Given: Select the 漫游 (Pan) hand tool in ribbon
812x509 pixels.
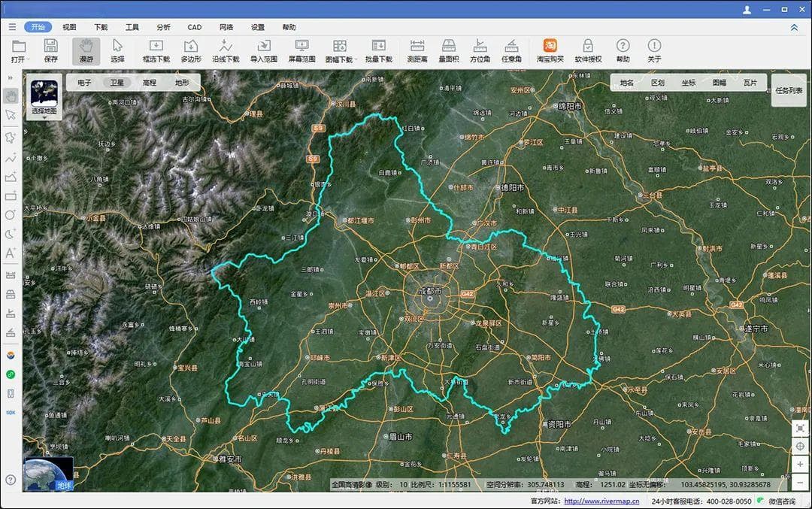Looking at the screenshot, I should click(86, 51).
